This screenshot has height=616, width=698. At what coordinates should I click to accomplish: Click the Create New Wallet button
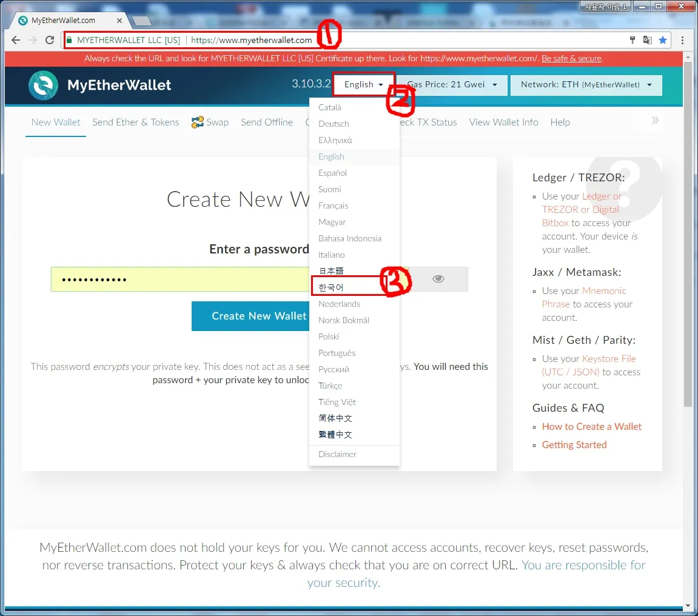250,316
